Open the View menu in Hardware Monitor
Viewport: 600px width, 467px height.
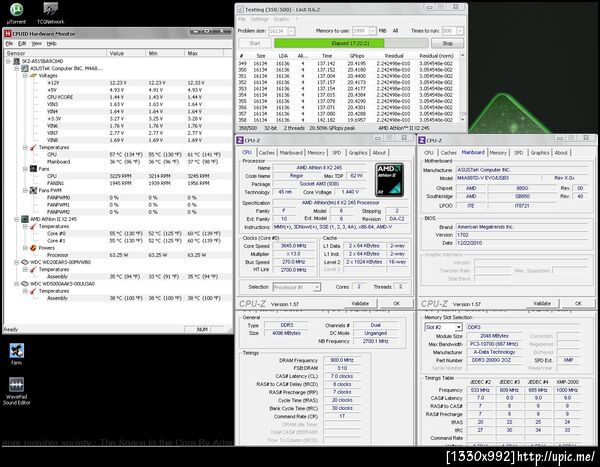pos(36,44)
